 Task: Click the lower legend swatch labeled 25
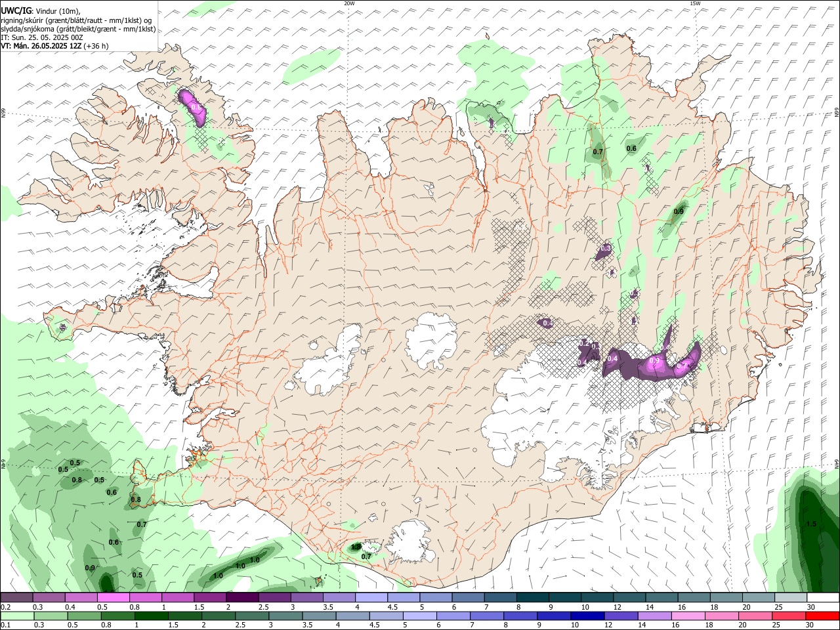pos(789,616)
